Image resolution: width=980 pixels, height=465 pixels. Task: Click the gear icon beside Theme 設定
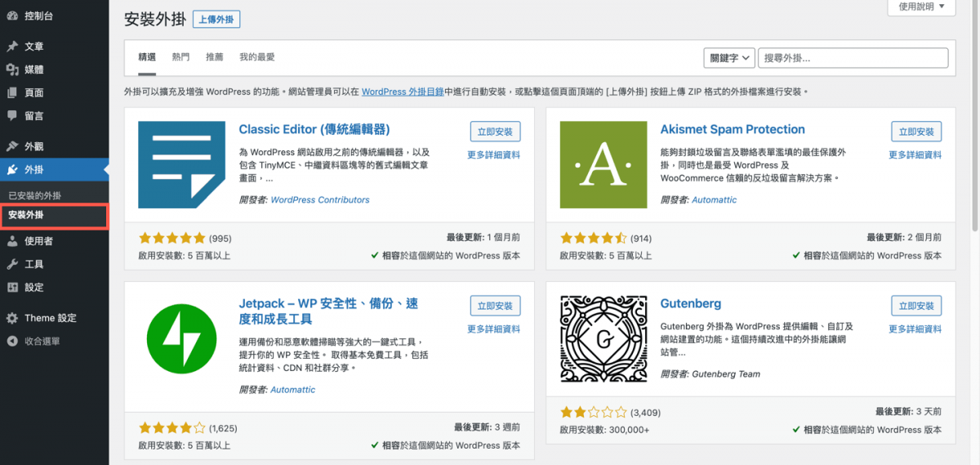pyautogui.click(x=12, y=318)
